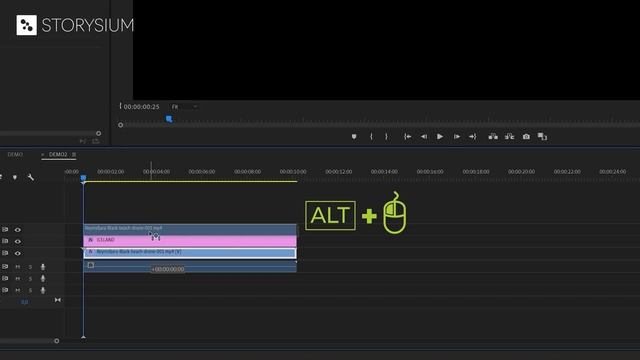This screenshot has height=360, width=640.
Task: Hide the lowest video track output
Action: (18, 253)
